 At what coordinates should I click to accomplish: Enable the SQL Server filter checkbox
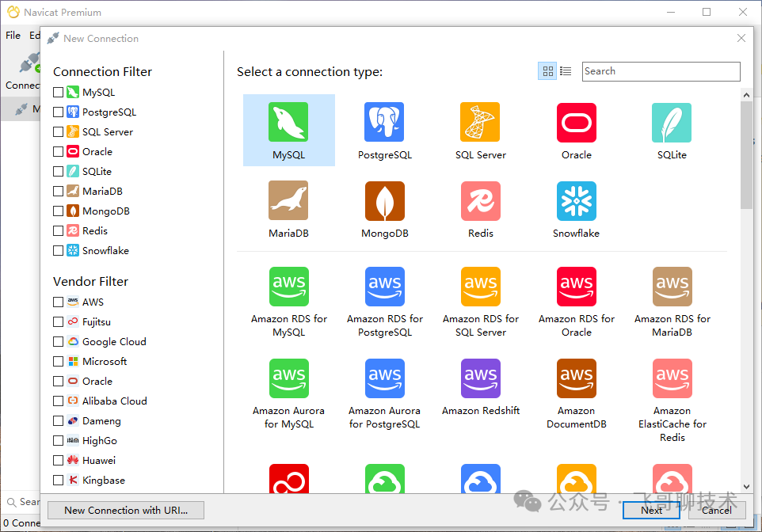coord(59,131)
